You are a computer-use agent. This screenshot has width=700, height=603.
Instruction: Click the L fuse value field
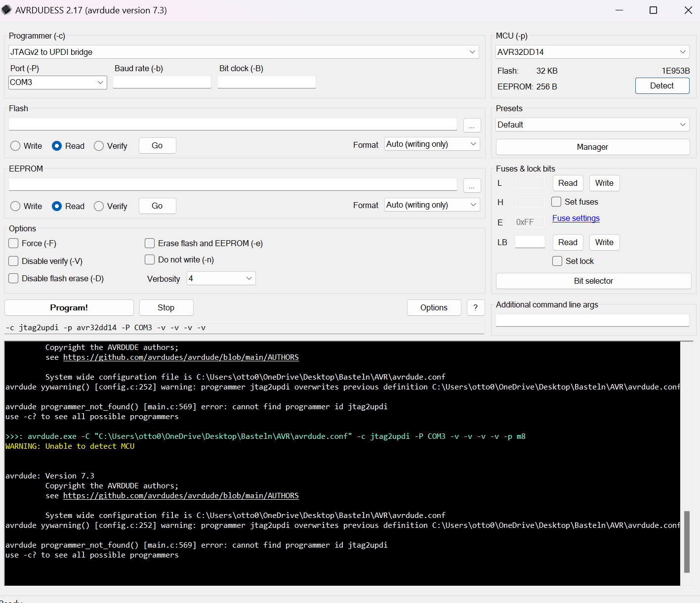coord(530,182)
